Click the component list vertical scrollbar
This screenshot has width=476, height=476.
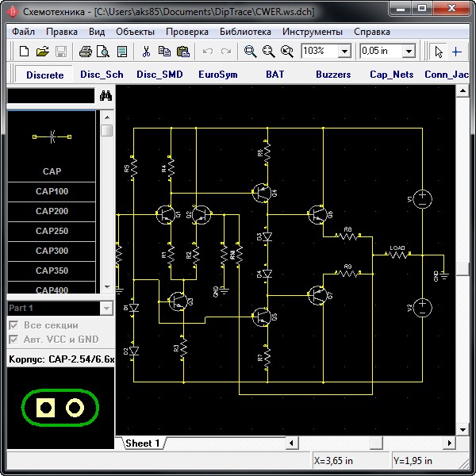click(x=106, y=206)
